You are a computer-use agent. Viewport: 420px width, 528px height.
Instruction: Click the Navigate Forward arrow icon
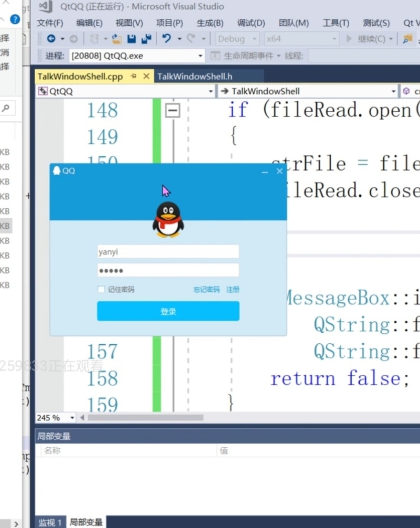click(x=73, y=39)
